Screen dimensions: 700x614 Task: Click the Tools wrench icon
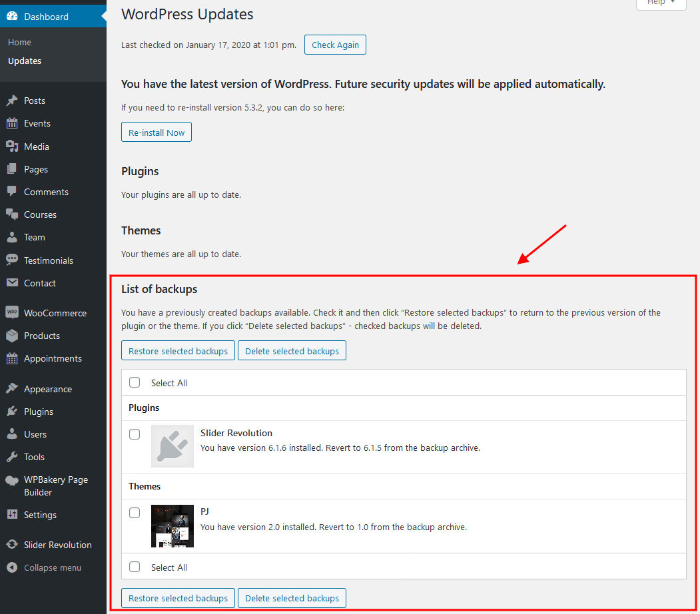[12, 457]
